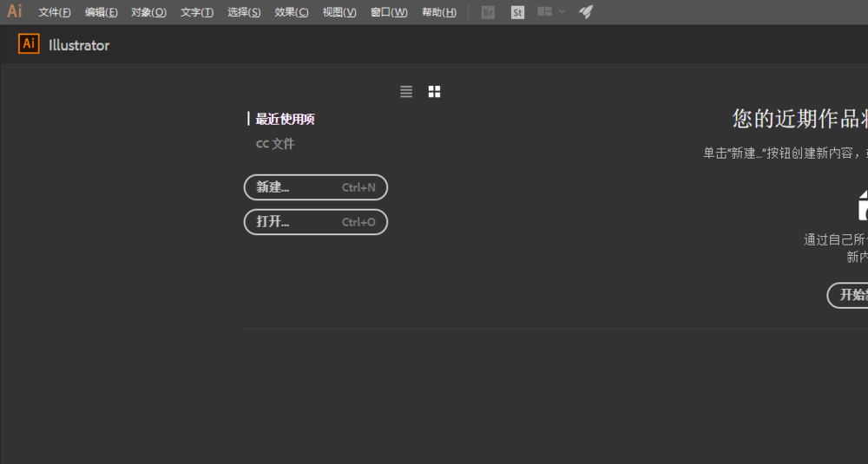Select the 最近使用项 tab
868x464 pixels.
point(285,119)
